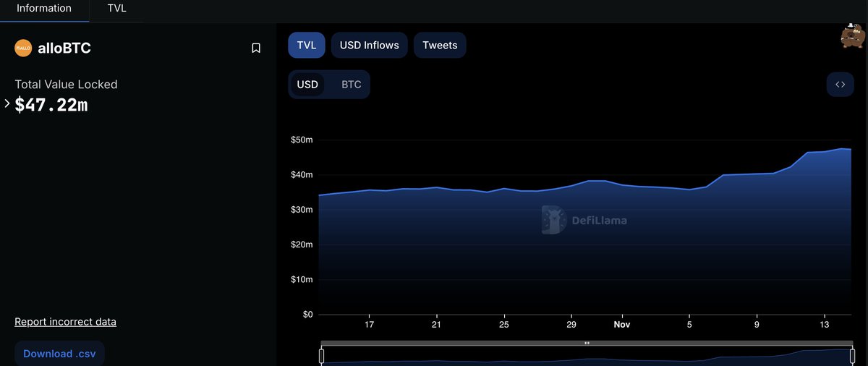
Task: Click the 5 date axis label
Action: (689, 325)
